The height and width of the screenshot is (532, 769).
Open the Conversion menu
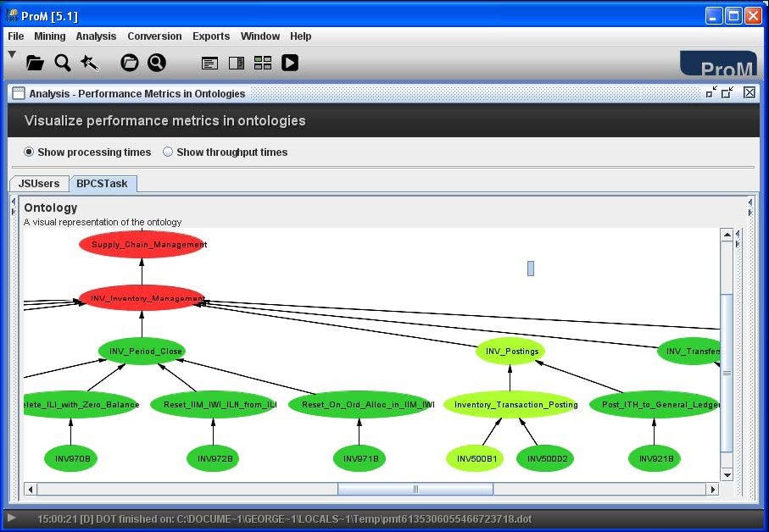coord(154,36)
